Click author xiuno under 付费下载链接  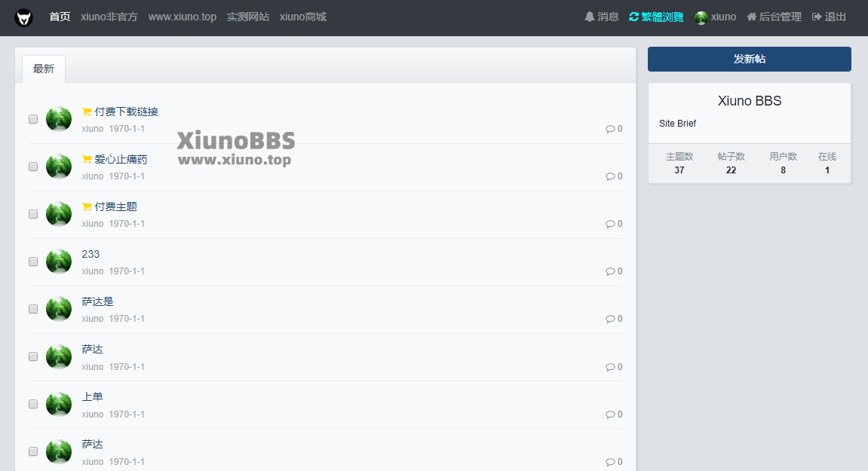pyautogui.click(x=93, y=129)
